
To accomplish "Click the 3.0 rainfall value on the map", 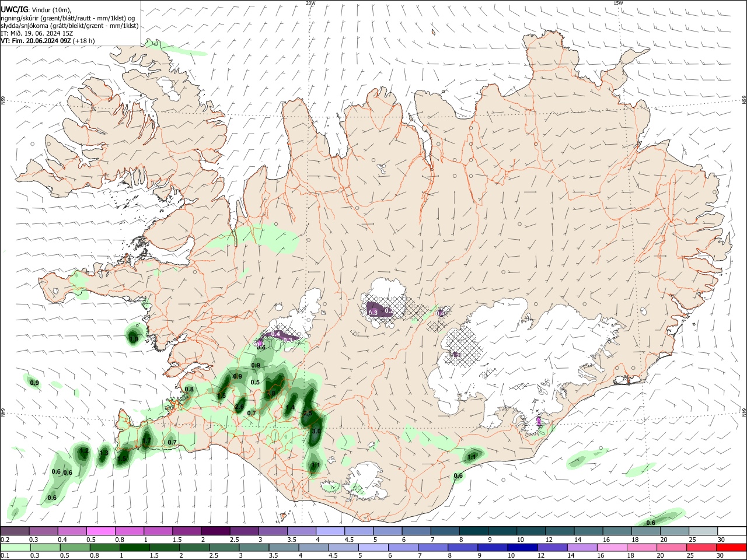I will point(316,431).
